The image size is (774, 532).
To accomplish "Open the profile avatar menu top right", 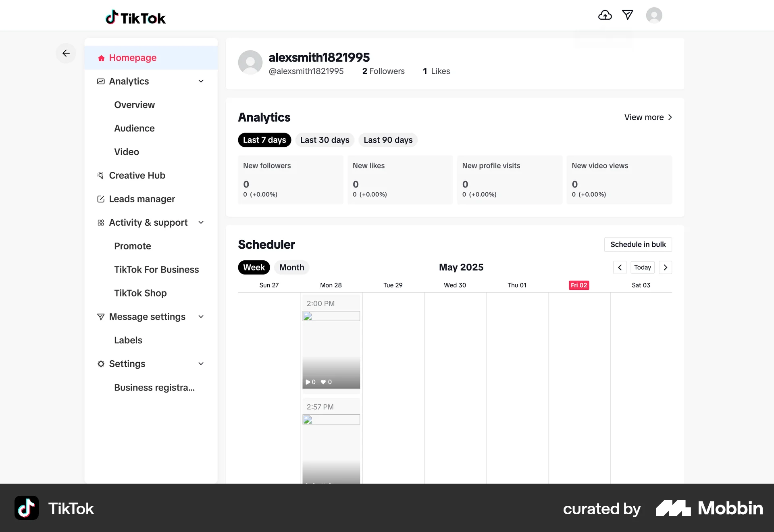I will 654,15.
